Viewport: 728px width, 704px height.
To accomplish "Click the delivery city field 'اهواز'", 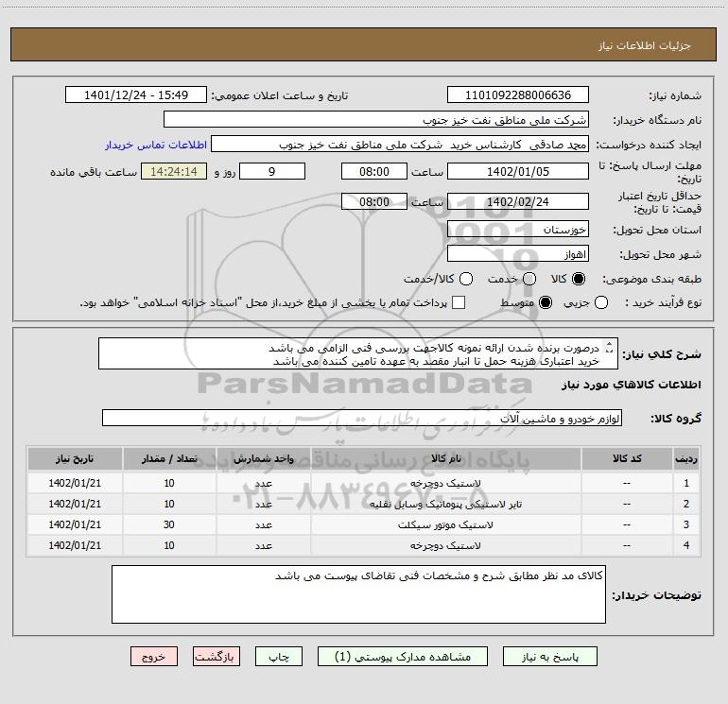I will pyautogui.click(x=518, y=254).
